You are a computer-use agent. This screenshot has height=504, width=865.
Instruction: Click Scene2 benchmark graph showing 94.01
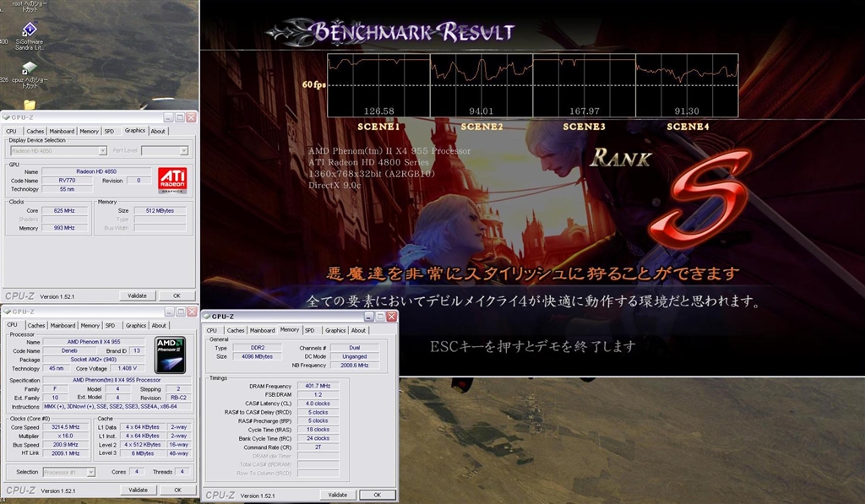tap(481, 85)
